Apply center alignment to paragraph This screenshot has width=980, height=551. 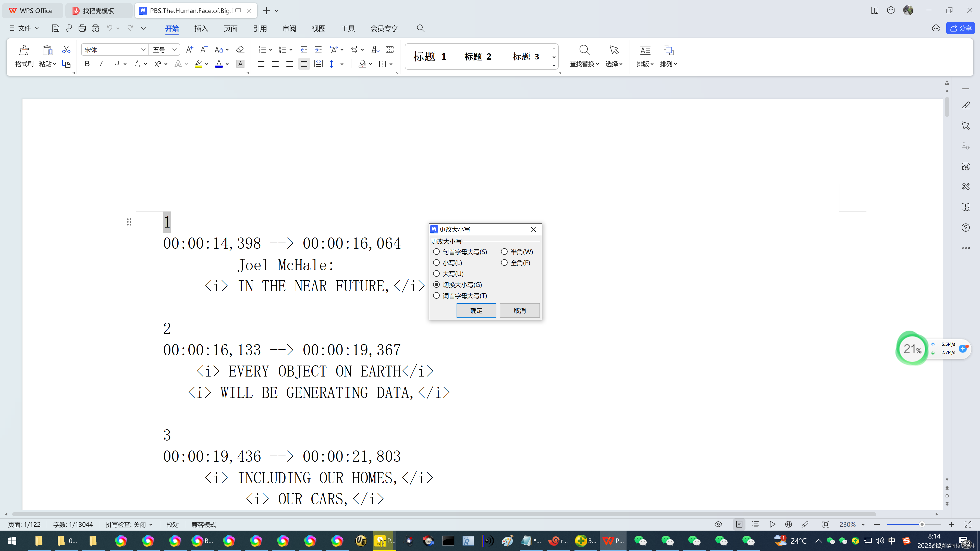[275, 64]
